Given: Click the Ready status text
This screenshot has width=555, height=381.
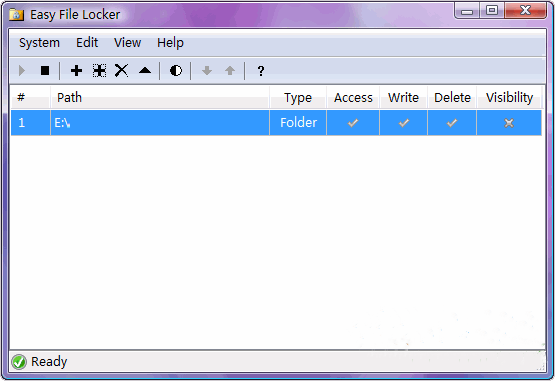Looking at the screenshot, I should (49, 362).
